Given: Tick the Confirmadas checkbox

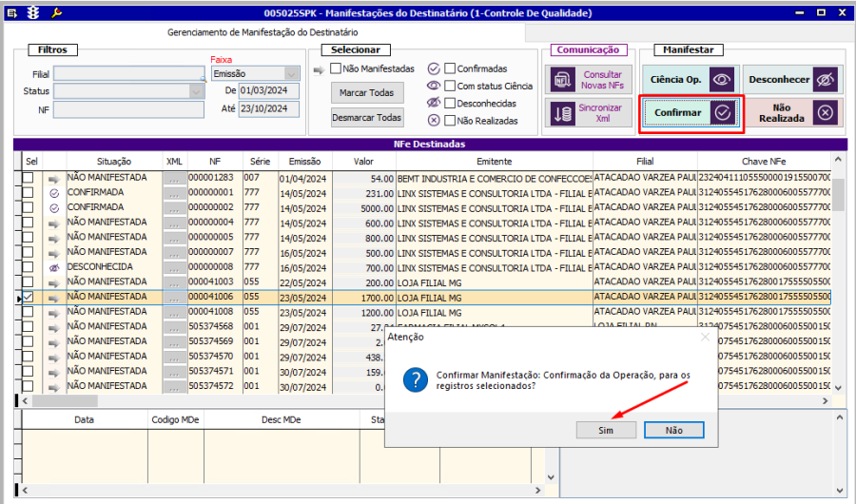Looking at the screenshot, I should tap(450, 68).
